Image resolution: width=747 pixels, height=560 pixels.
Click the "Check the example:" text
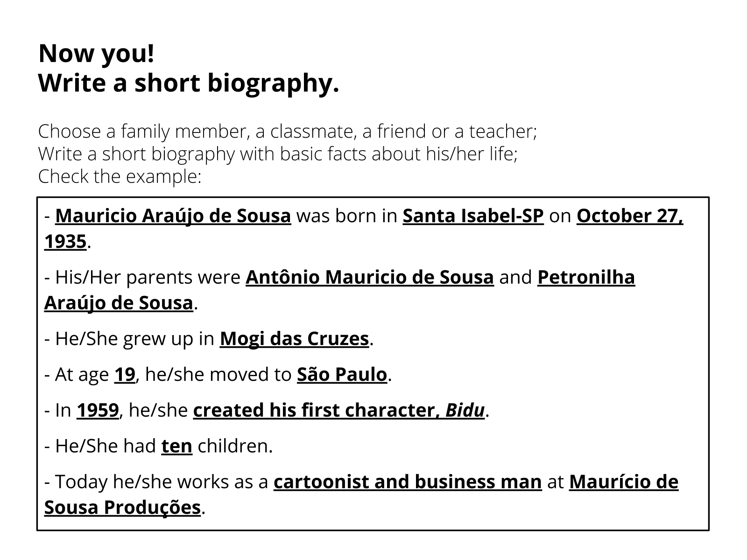[120, 176]
